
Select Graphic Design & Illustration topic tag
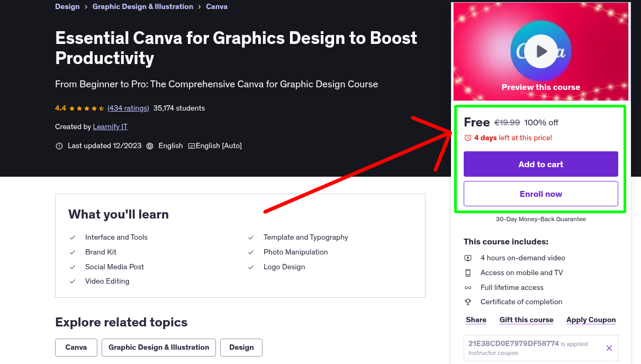159,348
